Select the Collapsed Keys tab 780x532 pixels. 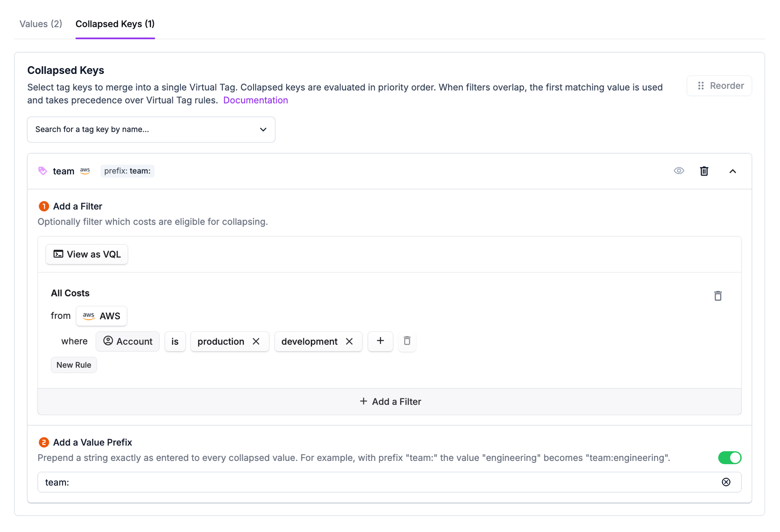pos(115,24)
